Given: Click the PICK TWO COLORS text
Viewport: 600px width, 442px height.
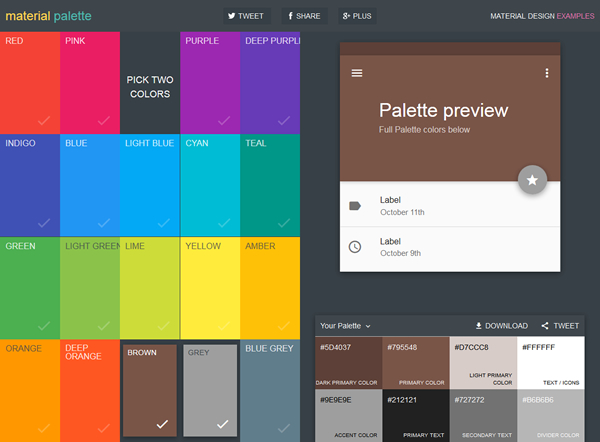Looking at the screenshot, I should click(x=150, y=87).
